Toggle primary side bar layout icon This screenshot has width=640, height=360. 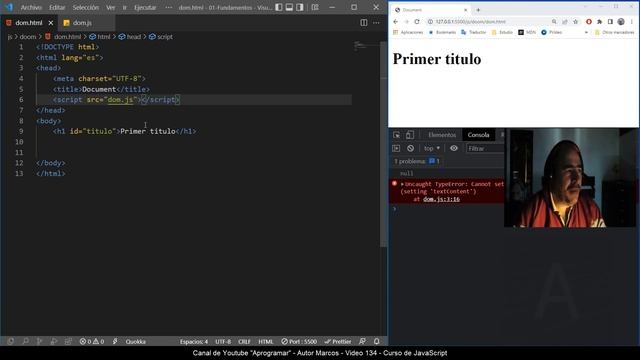coord(279,7)
